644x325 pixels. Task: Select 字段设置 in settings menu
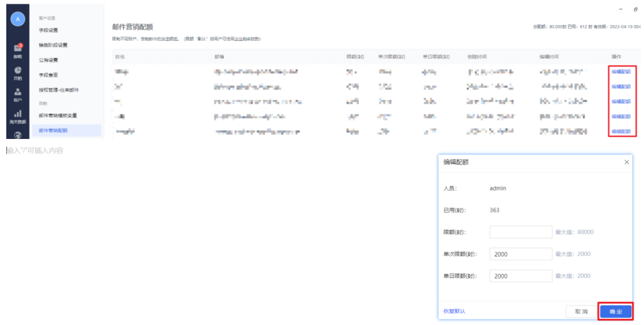[x=48, y=30]
